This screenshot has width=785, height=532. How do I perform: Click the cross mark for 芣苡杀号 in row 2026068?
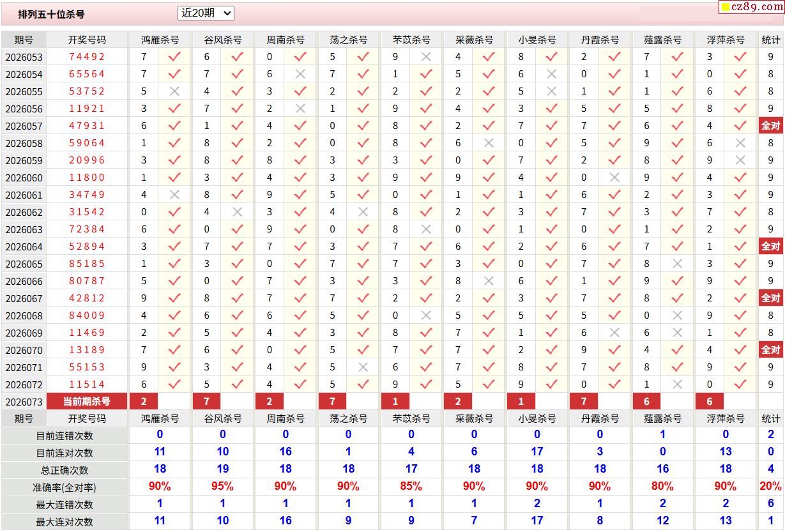pos(426,315)
